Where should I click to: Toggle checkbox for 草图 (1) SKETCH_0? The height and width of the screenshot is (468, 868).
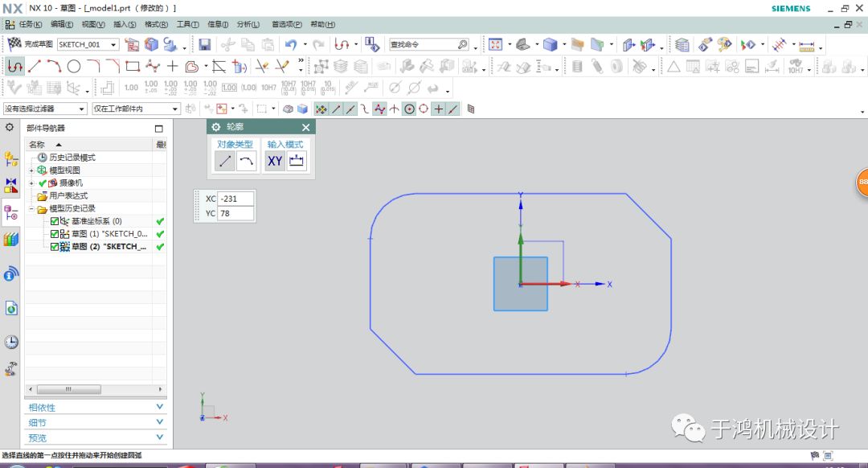pos(55,234)
